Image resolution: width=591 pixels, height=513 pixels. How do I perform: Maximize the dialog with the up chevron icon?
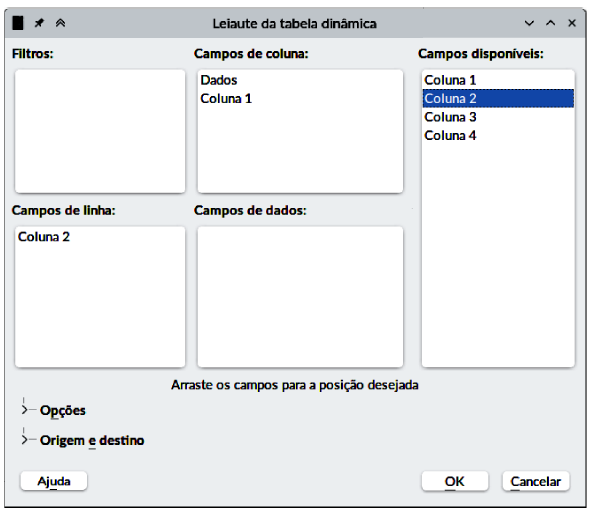point(550,23)
